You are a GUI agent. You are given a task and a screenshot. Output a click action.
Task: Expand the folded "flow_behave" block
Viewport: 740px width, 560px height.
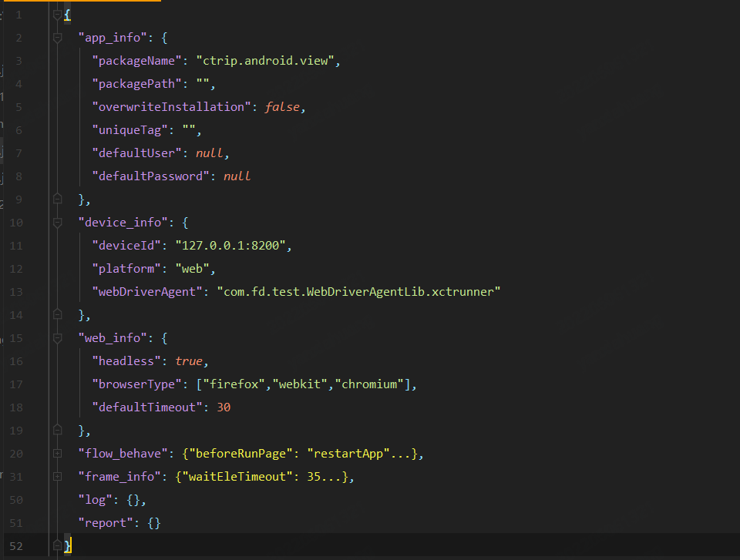[x=57, y=454]
